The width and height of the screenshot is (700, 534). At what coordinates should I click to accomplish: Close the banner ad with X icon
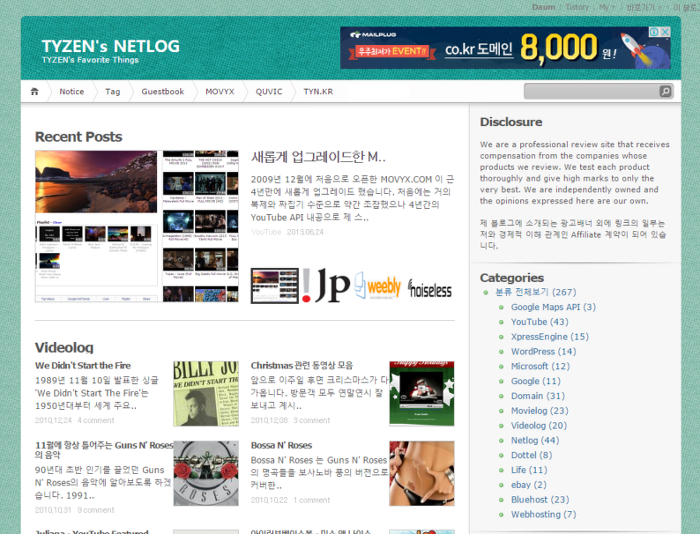pyautogui.click(x=666, y=32)
